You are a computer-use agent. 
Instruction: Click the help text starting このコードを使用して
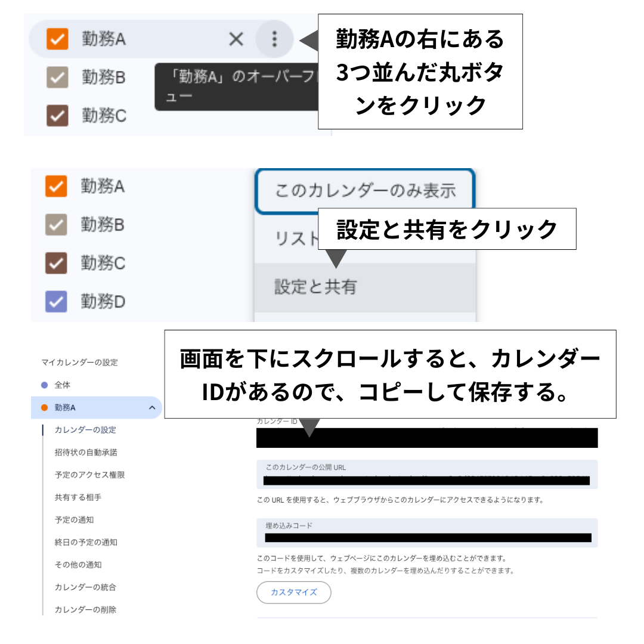(x=382, y=558)
